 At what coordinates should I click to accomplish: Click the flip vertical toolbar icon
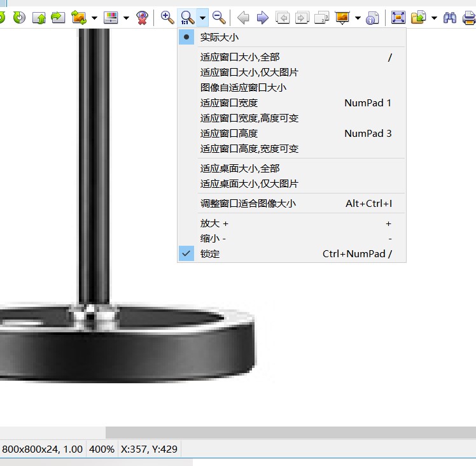click(x=39, y=18)
